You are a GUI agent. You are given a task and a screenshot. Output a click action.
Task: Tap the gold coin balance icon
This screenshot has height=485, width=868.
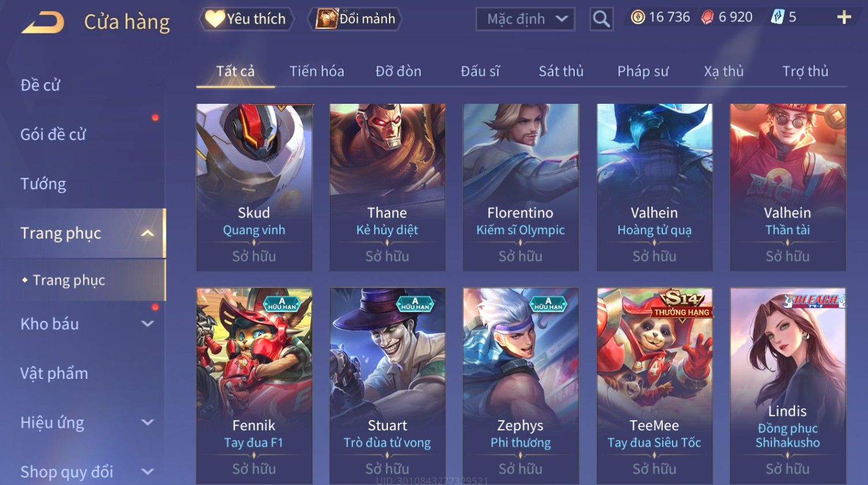(x=637, y=17)
